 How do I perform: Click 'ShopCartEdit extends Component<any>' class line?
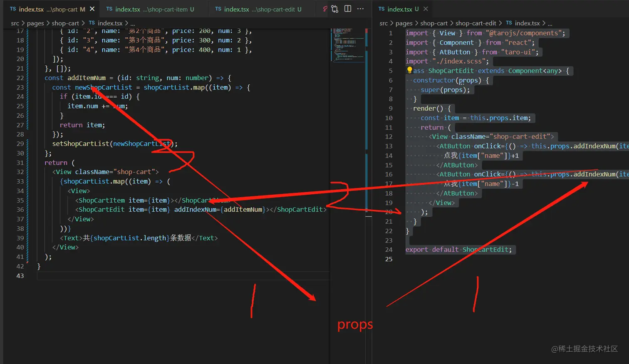(495, 71)
